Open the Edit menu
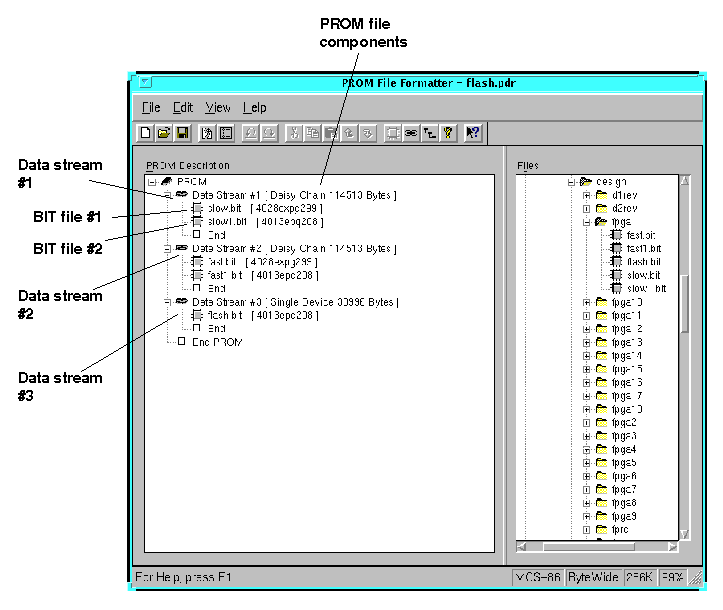This screenshot has width=723, height=610. point(183,107)
